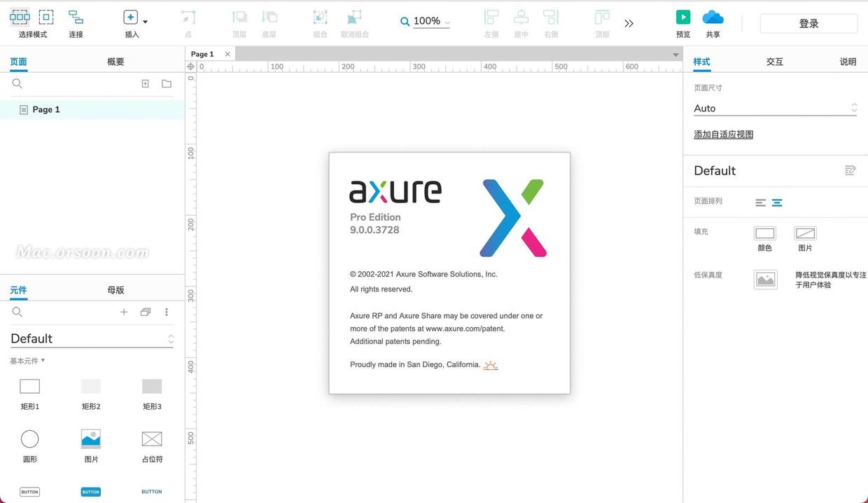Add a new folder icon
868x503 pixels.
pos(167,83)
